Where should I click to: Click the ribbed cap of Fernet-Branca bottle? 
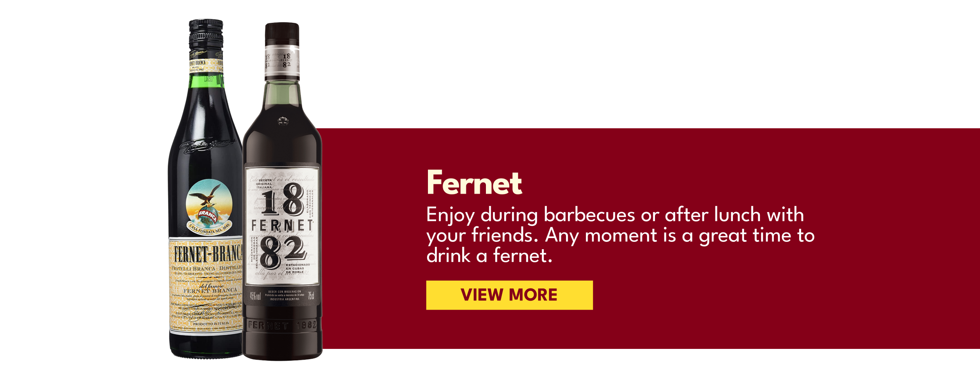(x=206, y=35)
